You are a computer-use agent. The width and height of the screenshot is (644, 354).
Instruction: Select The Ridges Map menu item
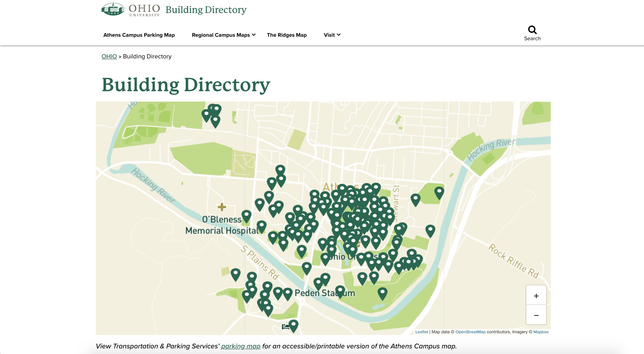tap(287, 35)
